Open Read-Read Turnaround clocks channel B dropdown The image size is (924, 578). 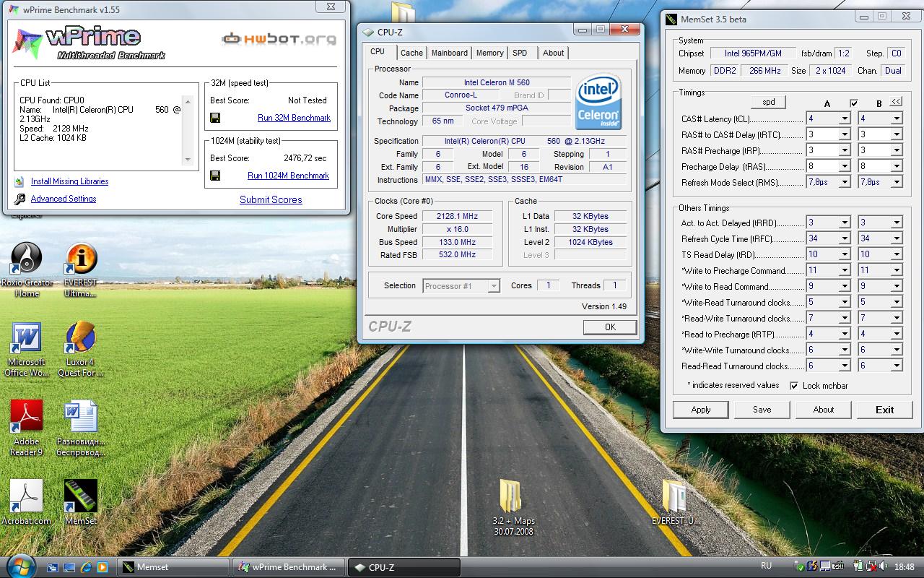tap(896, 366)
